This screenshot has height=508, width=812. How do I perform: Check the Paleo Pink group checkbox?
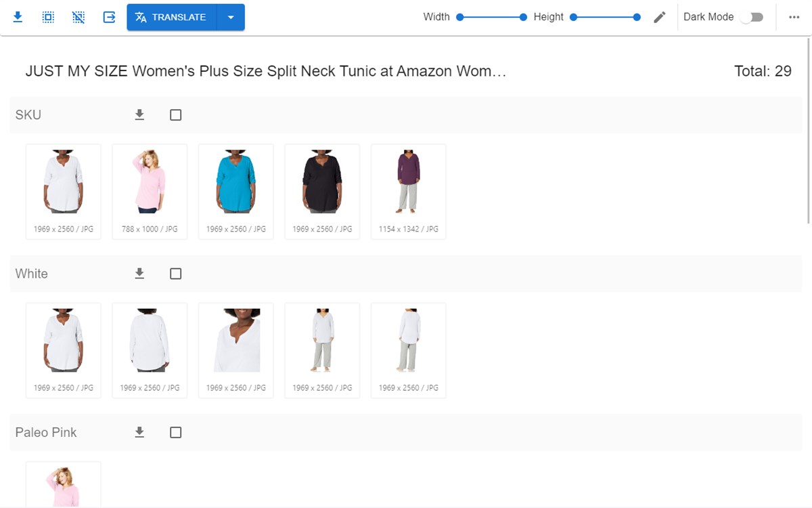click(x=175, y=432)
